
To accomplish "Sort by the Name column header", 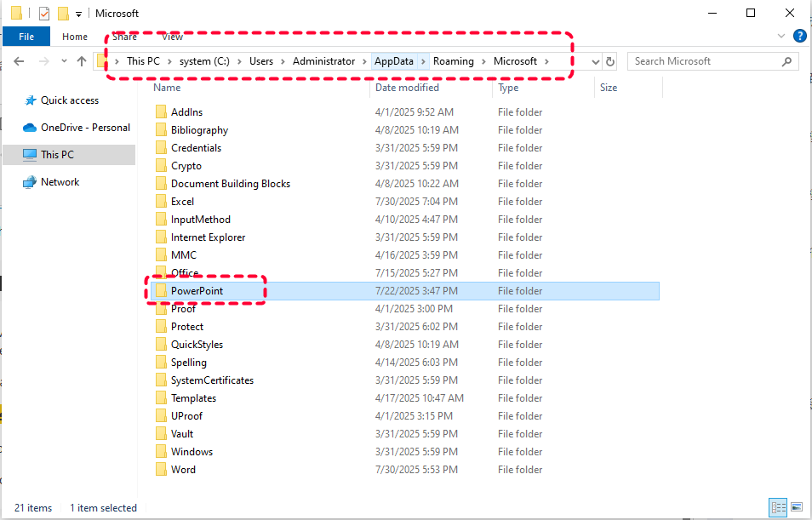I will tap(167, 88).
